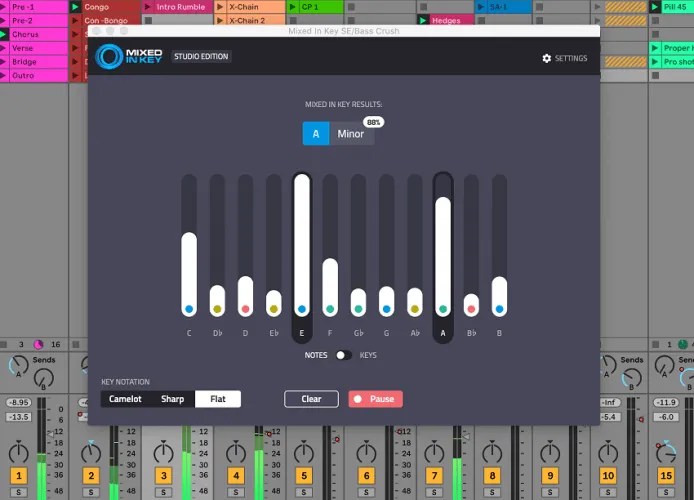
Task: Click track 1 volume value -13.5
Action: click(19, 417)
